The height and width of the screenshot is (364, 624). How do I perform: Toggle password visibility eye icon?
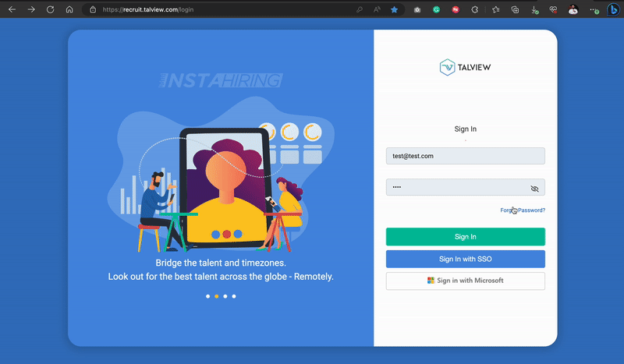534,189
